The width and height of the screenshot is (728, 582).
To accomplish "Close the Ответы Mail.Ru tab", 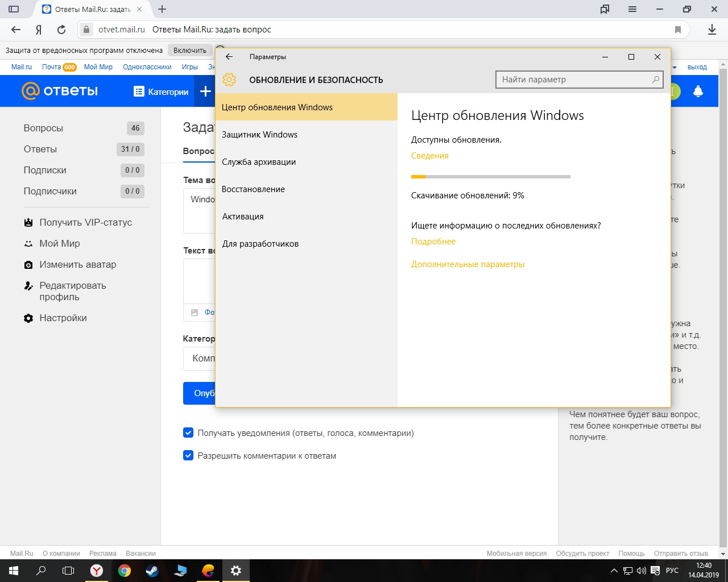I will pyautogui.click(x=139, y=9).
